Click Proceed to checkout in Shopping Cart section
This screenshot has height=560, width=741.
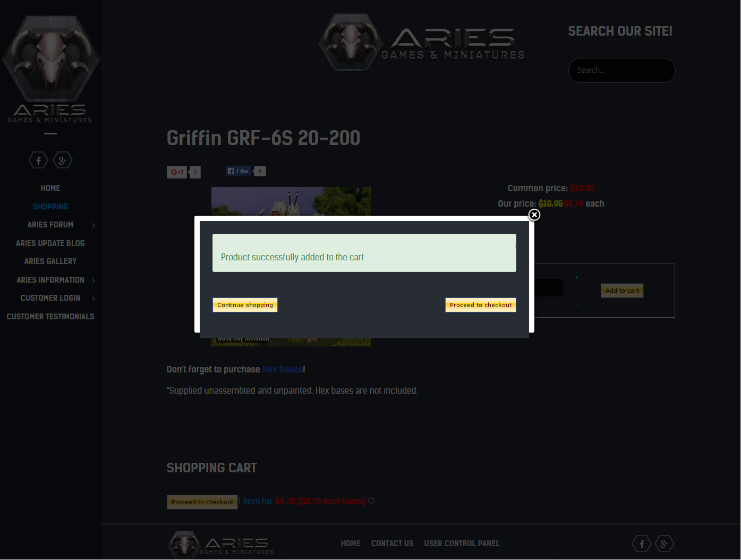click(202, 502)
